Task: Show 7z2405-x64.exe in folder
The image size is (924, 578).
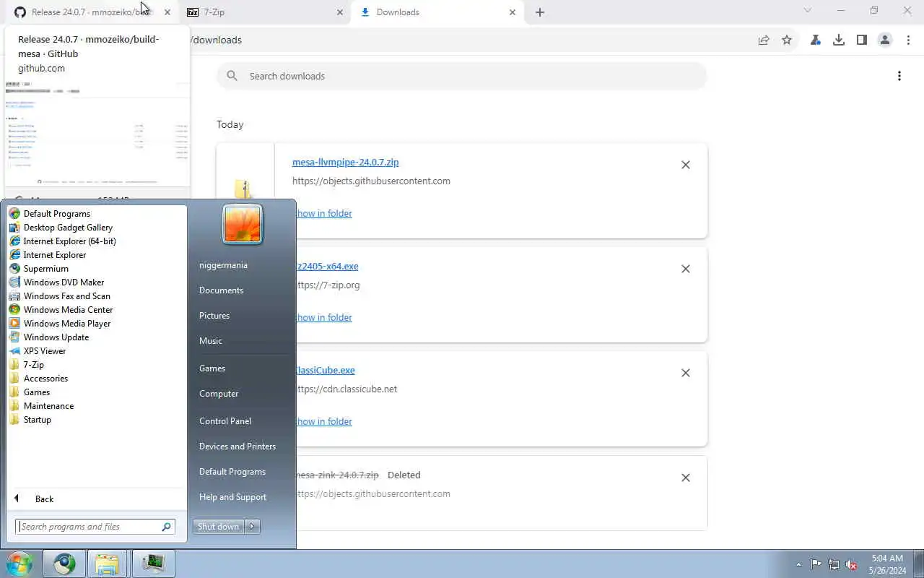Action: [324, 318]
